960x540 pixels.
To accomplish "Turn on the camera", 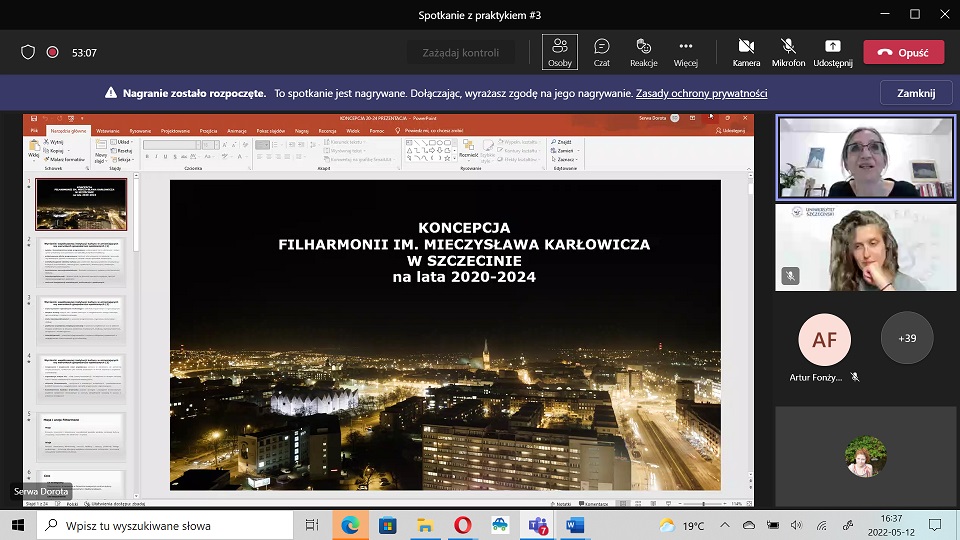I will pos(746,52).
